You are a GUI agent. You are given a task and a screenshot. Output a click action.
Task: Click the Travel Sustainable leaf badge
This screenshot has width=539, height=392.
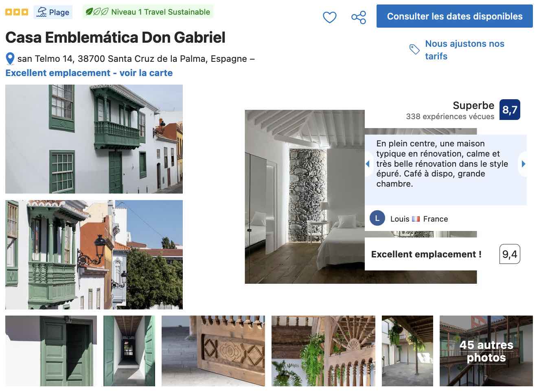coord(148,12)
